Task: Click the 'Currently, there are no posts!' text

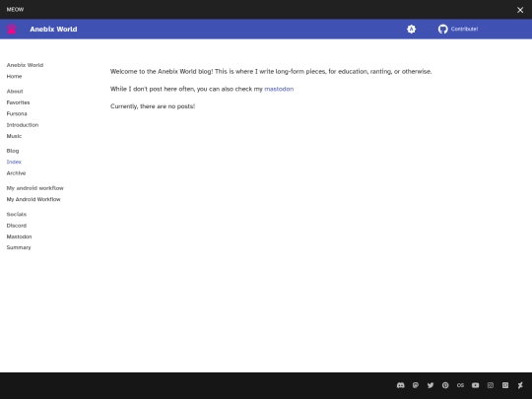Action: coord(153,106)
